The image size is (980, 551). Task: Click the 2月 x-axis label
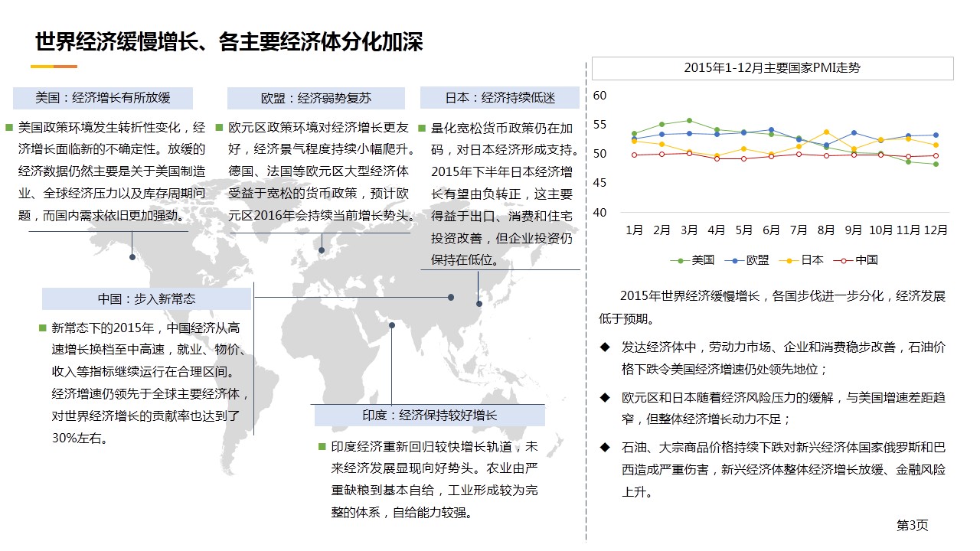661,230
